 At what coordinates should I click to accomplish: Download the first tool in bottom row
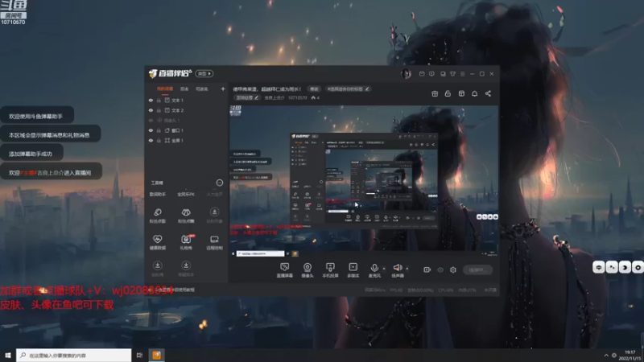pyautogui.click(x=157, y=269)
